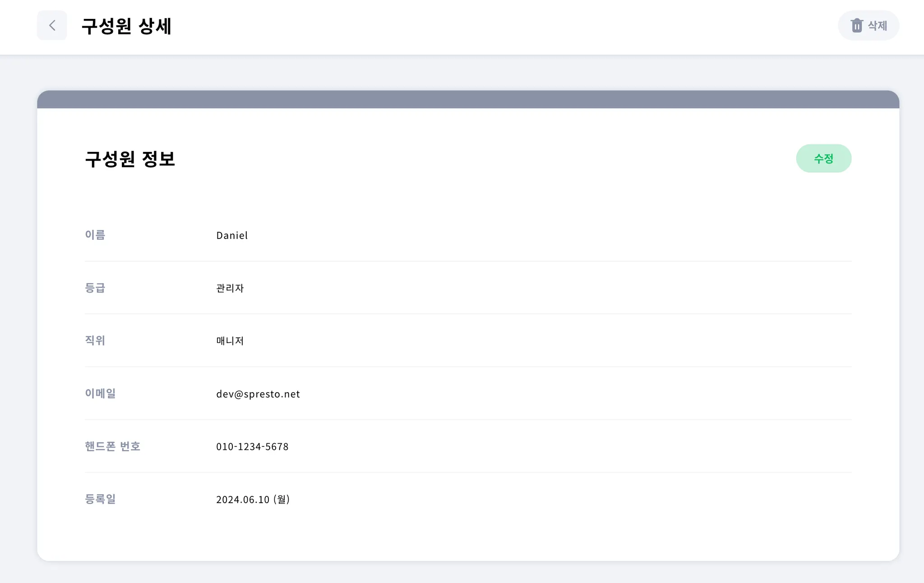This screenshot has width=924, height=583.
Task: Click the trash can delete icon
Action: 856,25
